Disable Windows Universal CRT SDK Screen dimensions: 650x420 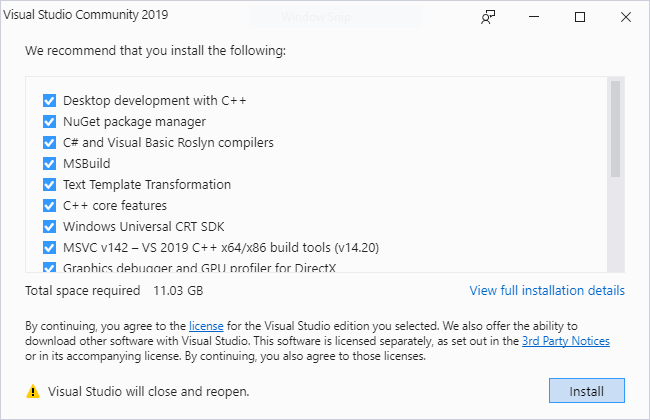coord(49,227)
